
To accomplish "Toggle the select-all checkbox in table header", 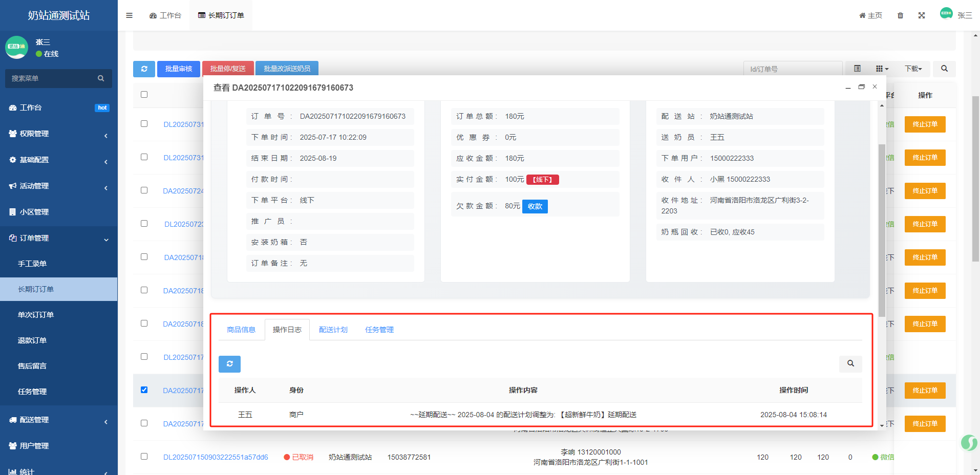I will [x=144, y=95].
